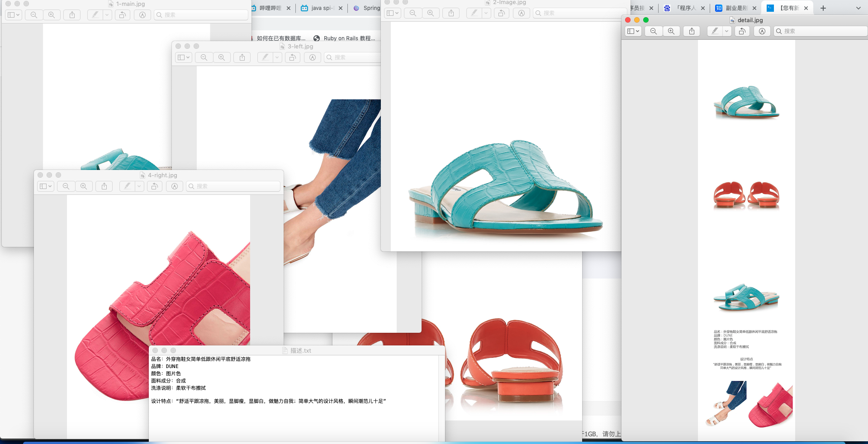Click search field in 4-right.jpg window
868x444 pixels.
tap(233, 186)
